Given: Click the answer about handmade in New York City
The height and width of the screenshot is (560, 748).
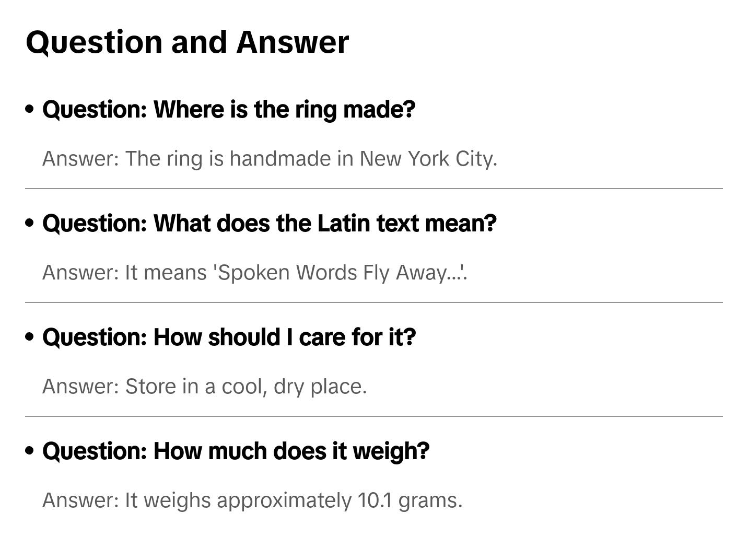Looking at the screenshot, I should 270,159.
